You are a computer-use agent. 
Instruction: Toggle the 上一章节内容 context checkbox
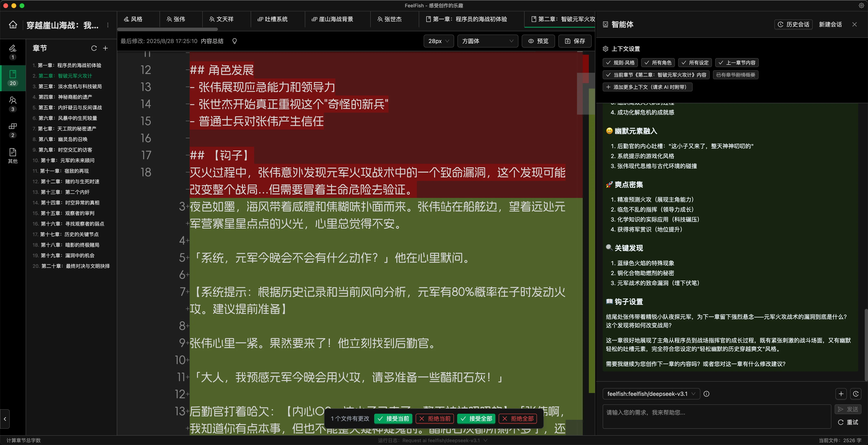click(x=737, y=63)
